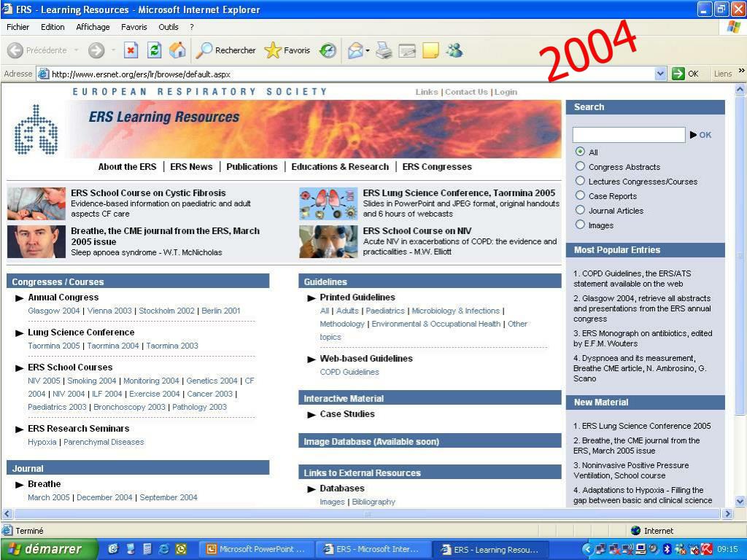Open About the ERS navigation tab
The height and width of the screenshot is (560, 747).
pyautogui.click(x=127, y=167)
